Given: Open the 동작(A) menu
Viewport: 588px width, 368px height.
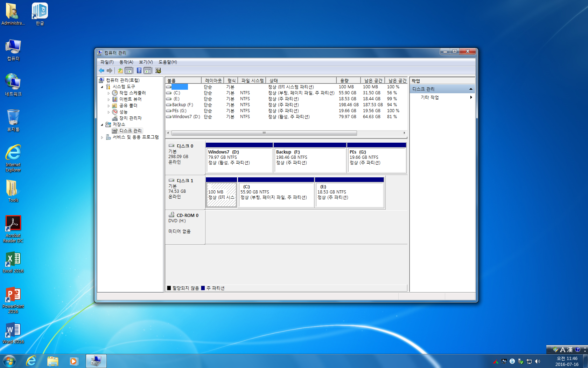Looking at the screenshot, I should (126, 62).
